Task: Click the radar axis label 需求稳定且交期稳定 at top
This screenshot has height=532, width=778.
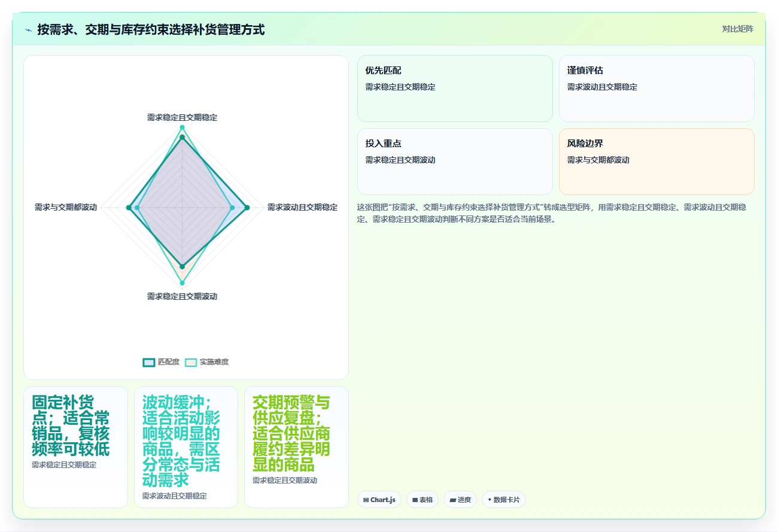Action: (183, 117)
